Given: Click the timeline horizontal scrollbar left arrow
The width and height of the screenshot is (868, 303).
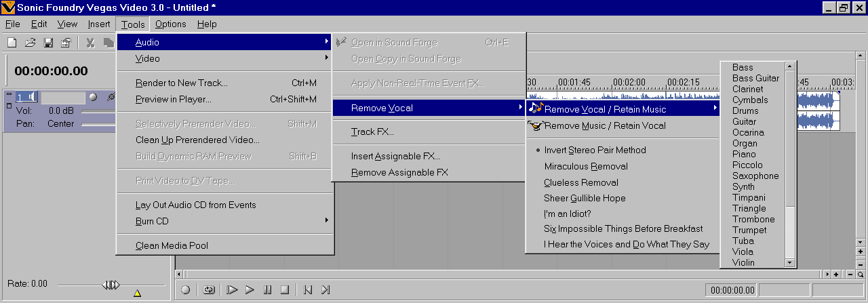Looking at the screenshot, I should click(180, 275).
